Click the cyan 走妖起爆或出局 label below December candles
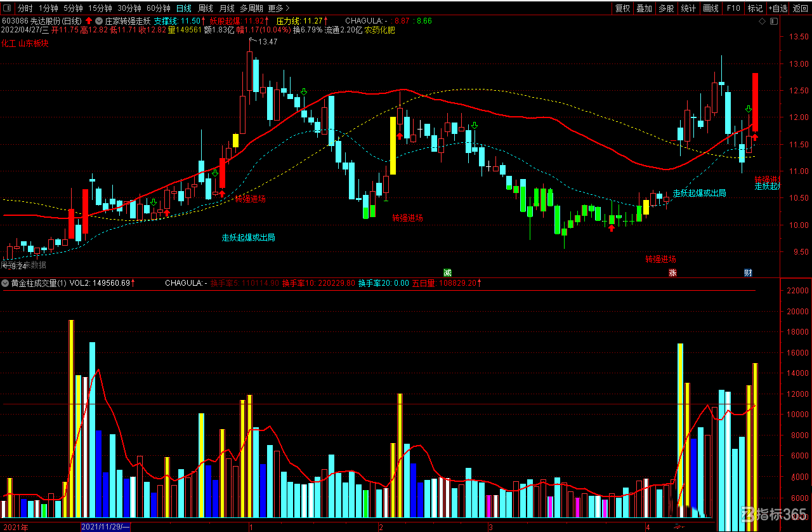 coord(248,237)
